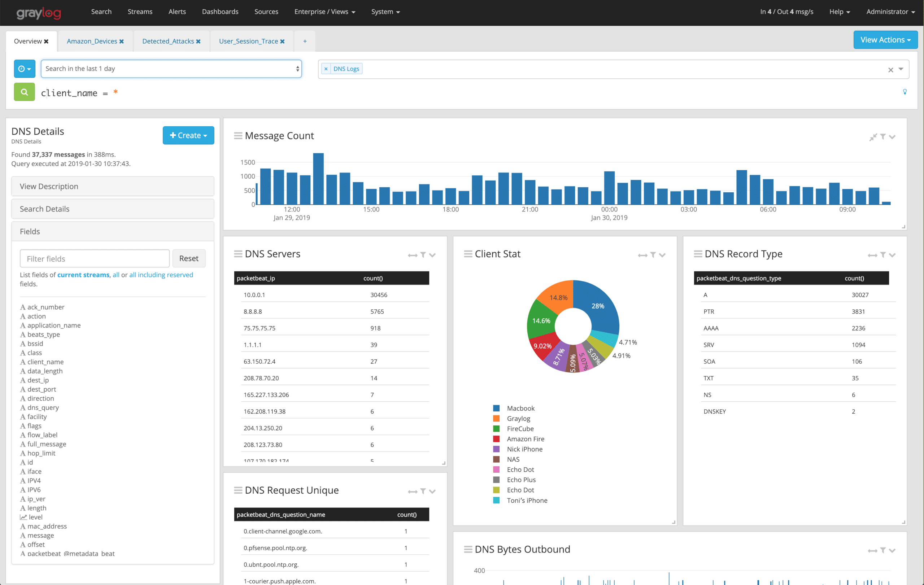Toggle Macbook legend entry in Client Stat
This screenshot has width=924, height=585.
(520, 408)
